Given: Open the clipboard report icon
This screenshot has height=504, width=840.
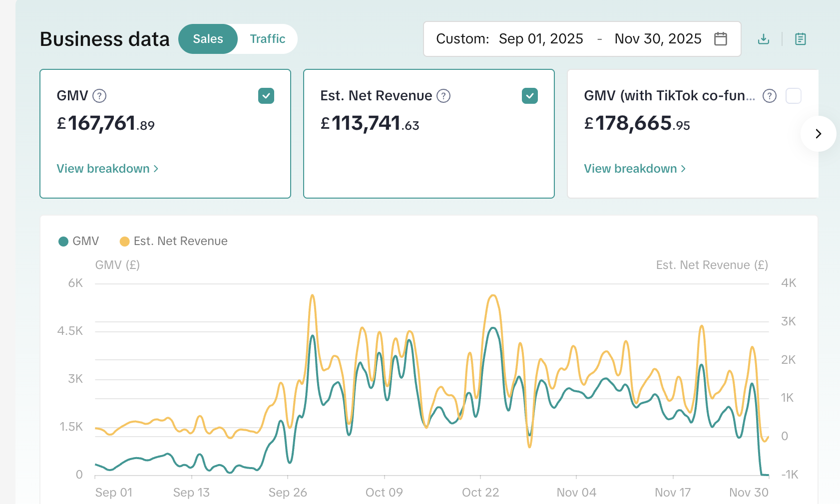Looking at the screenshot, I should (800, 39).
